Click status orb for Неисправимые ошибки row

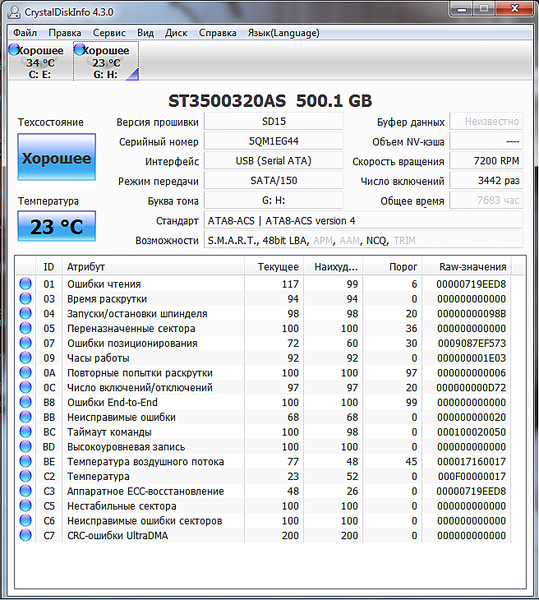pyautogui.click(x=26, y=417)
